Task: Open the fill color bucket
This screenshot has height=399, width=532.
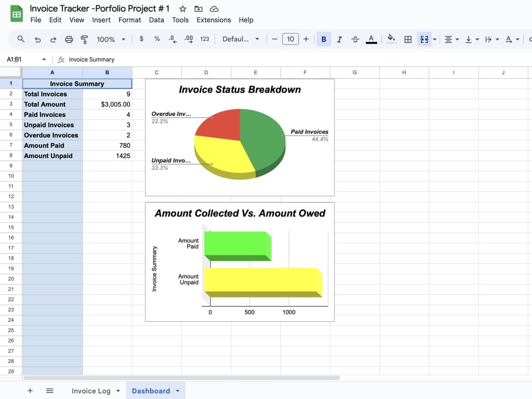Action: pos(391,39)
